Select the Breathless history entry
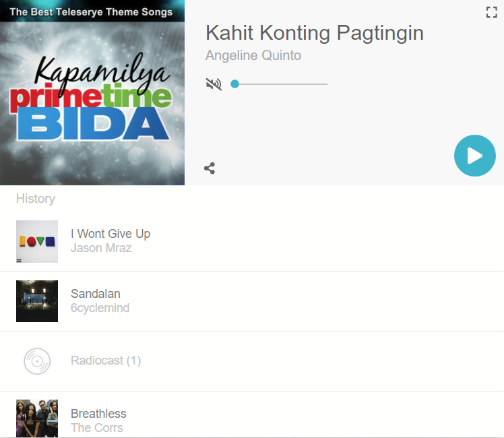This screenshot has width=504, height=438. point(252,415)
